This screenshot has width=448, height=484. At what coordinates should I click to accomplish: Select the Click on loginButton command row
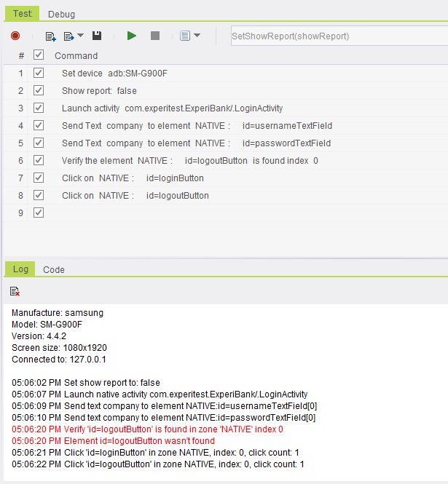point(133,178)
